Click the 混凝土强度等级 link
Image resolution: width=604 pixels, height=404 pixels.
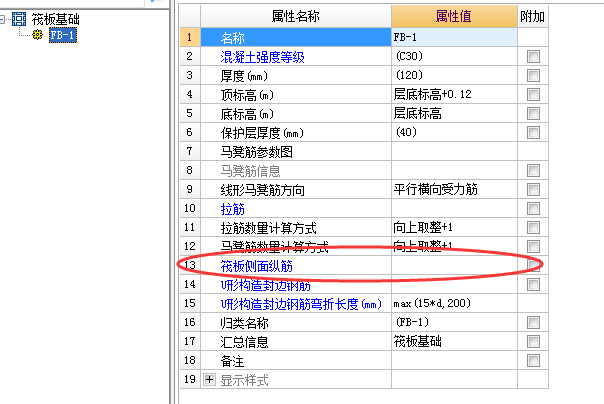coord(262,57)
